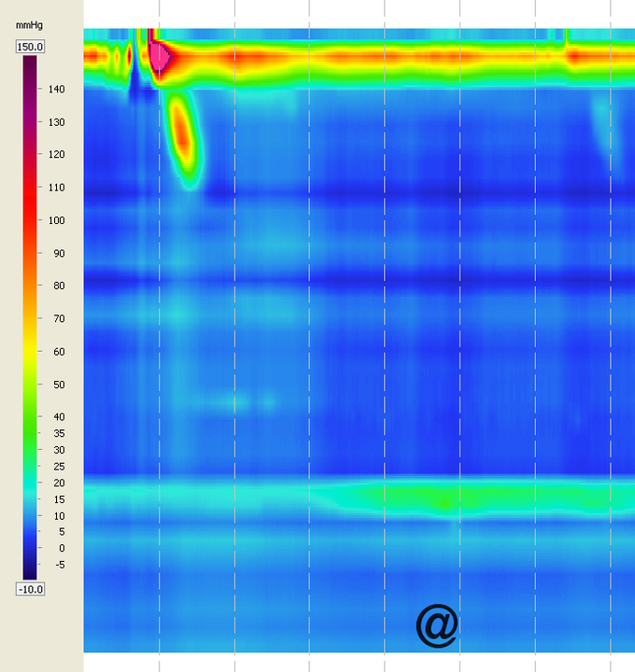Click the 90 scale label
Viewport: 635px width, 672px height.
59,253
